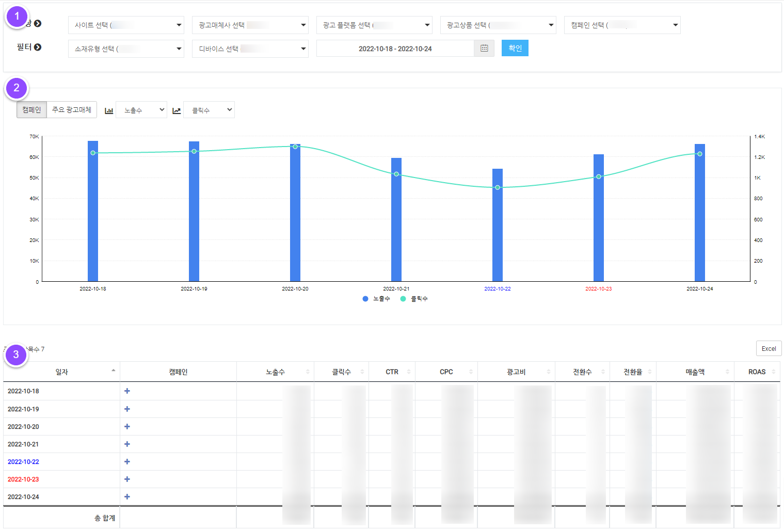Export table using Excel button

coord(768,349)
